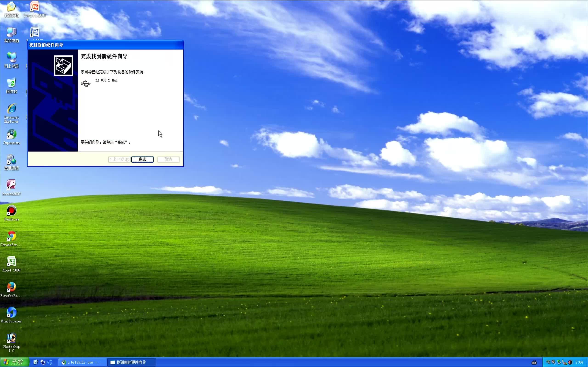This screenshot has width=588, height=367.
Task: Launch Excel 2007 shortcut
Action: pyautogui.click(x=11, y=262)
